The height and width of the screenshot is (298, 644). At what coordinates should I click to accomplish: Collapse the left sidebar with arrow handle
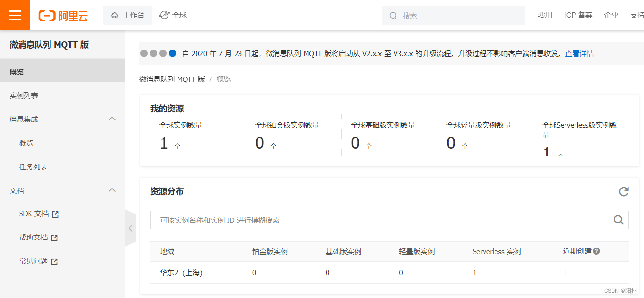[130, 228]
